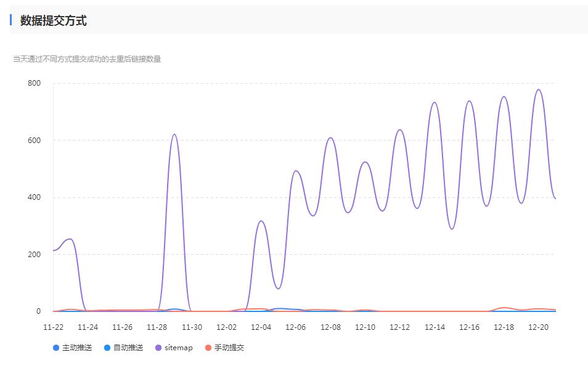Click the 当天通过不同方式提交成功 description text
Image resolution: width=588 pixels, height=365 pixels.
pos(87,59)
